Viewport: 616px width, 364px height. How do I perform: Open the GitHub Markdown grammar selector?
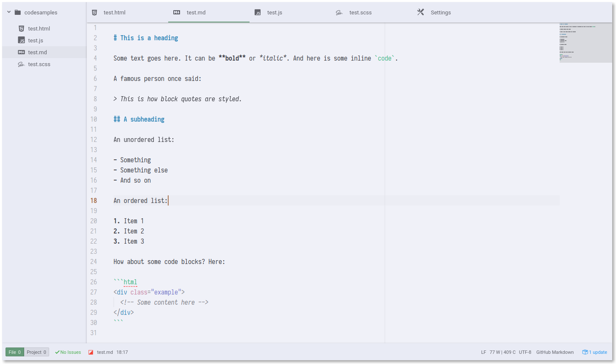pyautogui.click(x=555, y=352)
